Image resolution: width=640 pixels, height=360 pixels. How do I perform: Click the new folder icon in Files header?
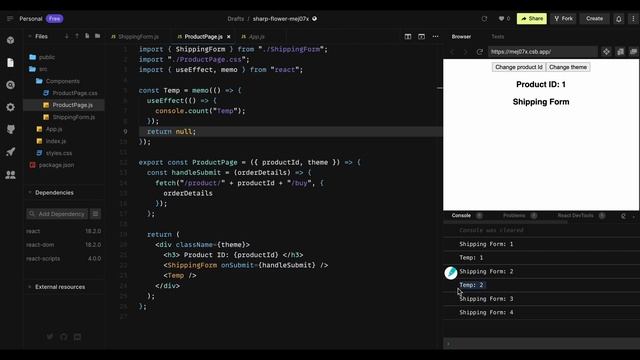[97, 36]
